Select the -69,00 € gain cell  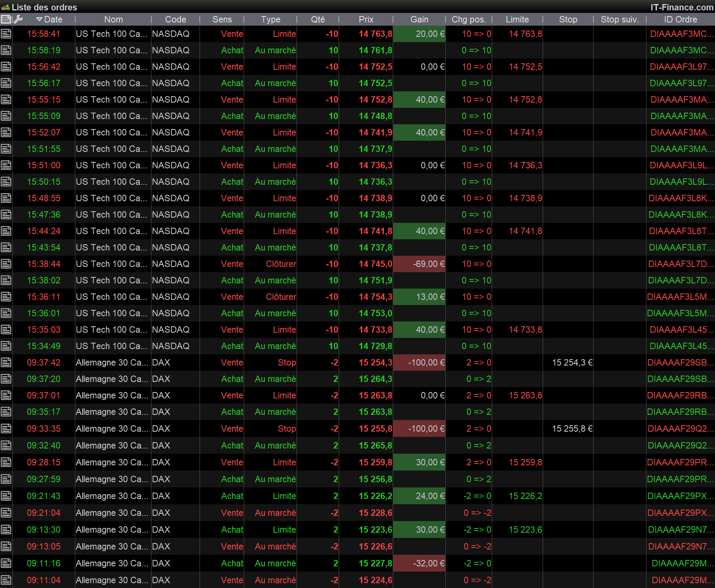[x=419, y=264]
